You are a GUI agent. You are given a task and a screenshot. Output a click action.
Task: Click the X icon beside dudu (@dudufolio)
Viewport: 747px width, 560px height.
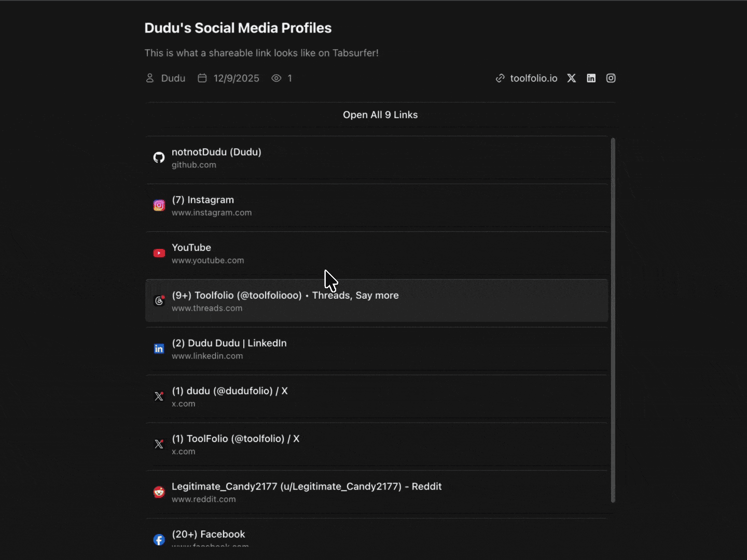coord(159,397)
